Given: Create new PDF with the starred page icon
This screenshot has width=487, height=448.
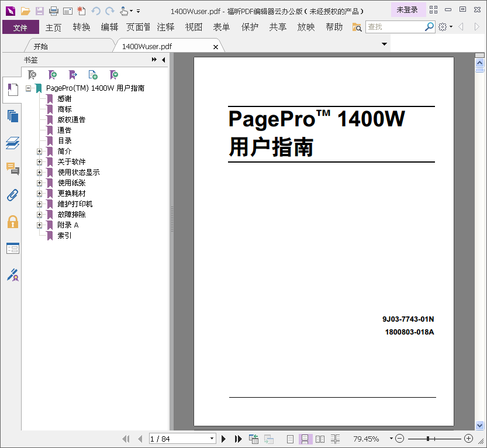Looking at the screenshot, I should point(81,11).
